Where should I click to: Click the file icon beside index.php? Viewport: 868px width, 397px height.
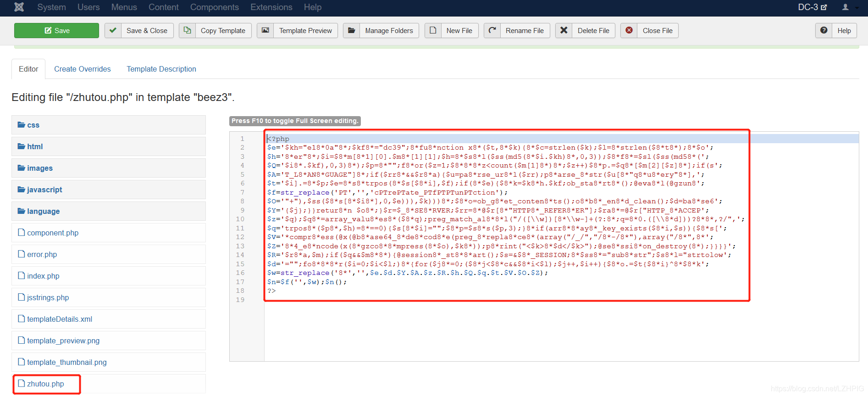[21, 275]
